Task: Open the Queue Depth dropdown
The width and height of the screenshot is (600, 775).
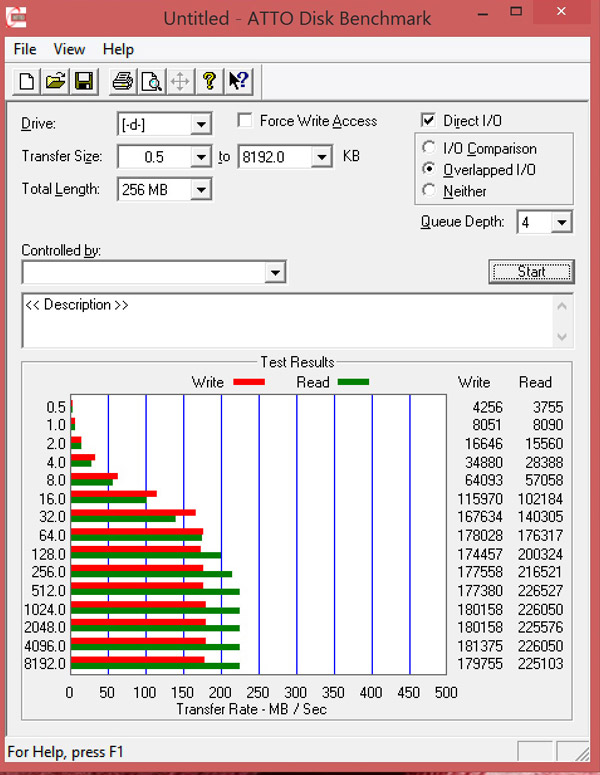Action: point(561,222)
